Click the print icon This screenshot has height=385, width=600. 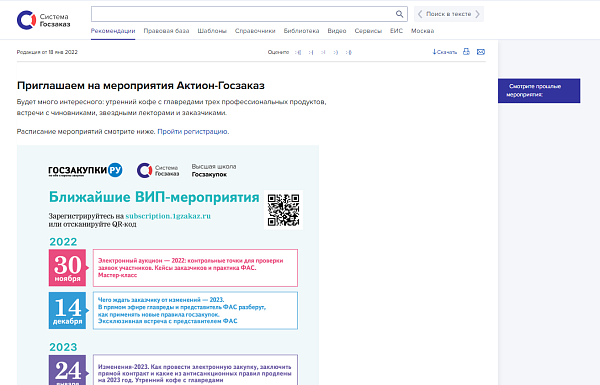point(466,52)
